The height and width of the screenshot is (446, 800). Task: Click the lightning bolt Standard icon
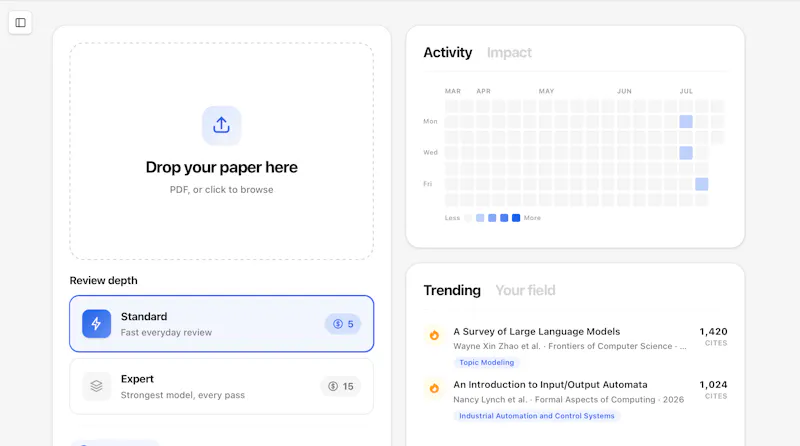pos(96,324)
